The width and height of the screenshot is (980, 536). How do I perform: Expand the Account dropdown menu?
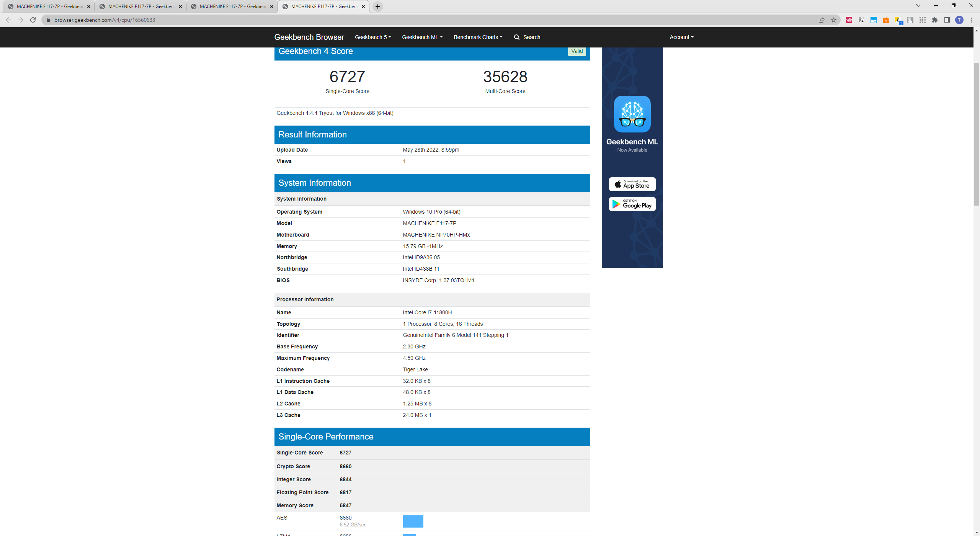[x=681, y=37]
